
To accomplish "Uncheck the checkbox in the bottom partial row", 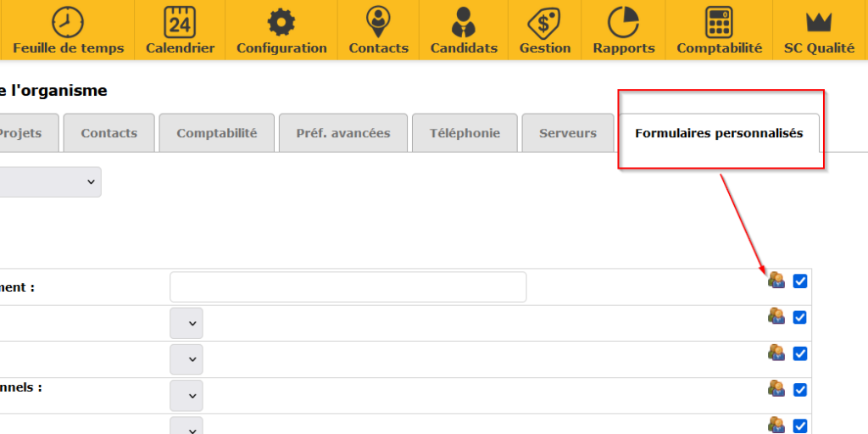I will tap(800, 426).
